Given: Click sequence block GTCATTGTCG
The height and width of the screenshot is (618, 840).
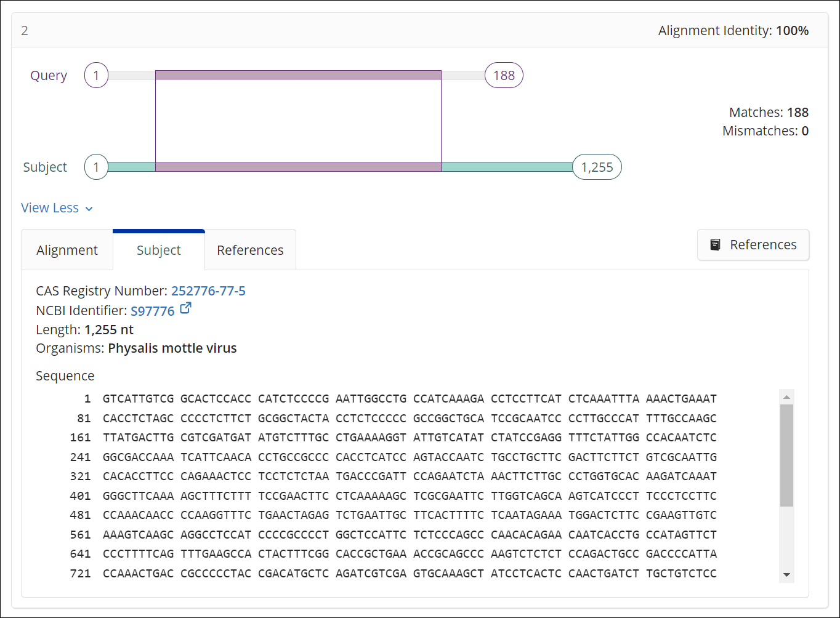Looking at the screenshot, I should [x=138, y=399].
